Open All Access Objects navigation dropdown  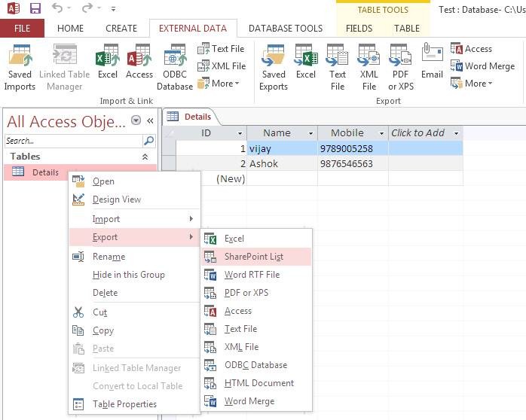click(x=136, y=120)
